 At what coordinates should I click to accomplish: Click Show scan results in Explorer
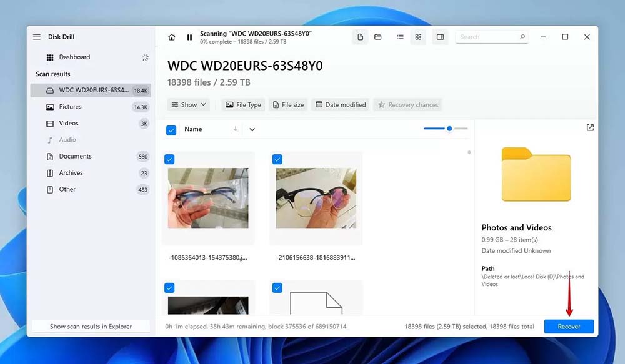91,327
